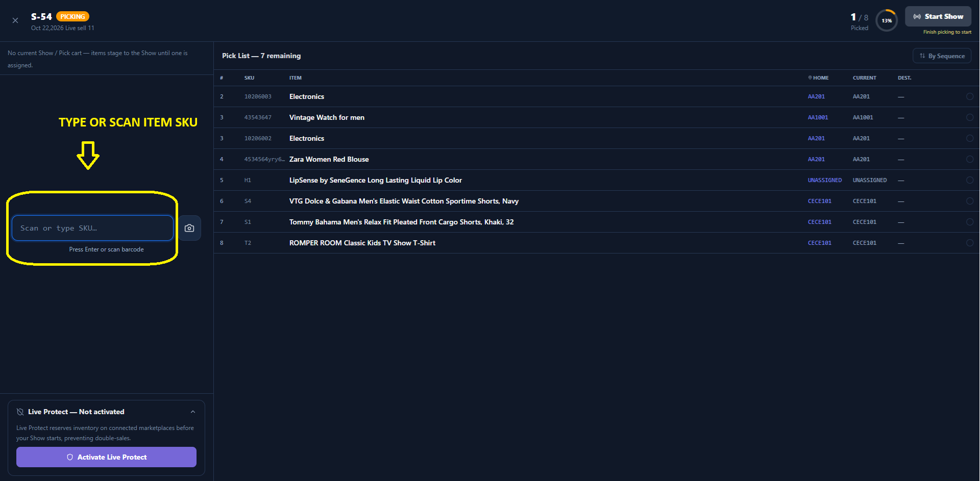Click the ITEM column header
Screen dimensions: 980x481
pos(296,78)
